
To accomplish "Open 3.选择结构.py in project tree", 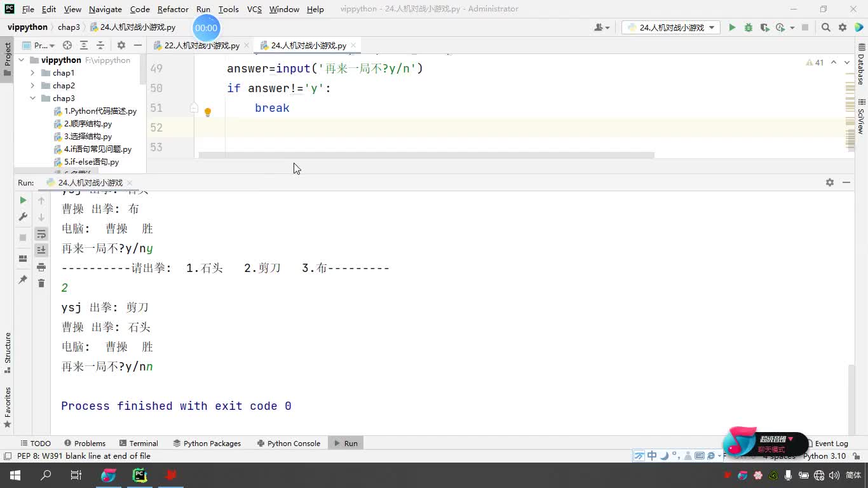I will pos(88,137).
